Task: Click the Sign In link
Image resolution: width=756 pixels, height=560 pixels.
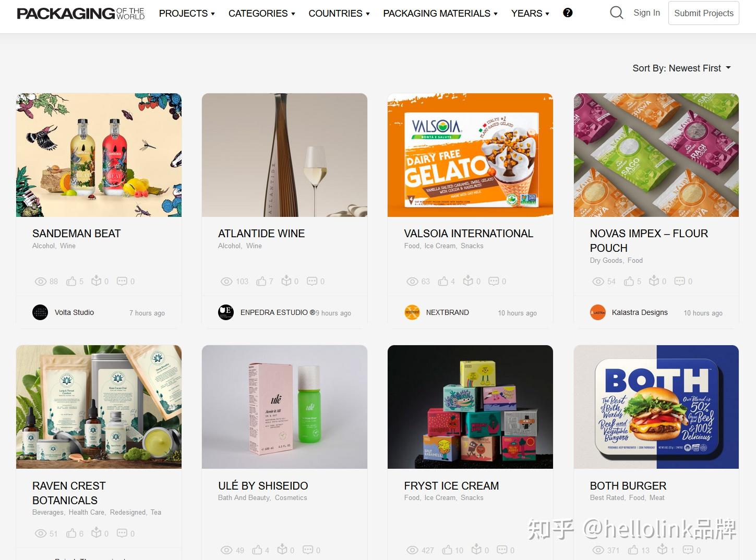Action: pyautogui.click(x=646, y=13)
